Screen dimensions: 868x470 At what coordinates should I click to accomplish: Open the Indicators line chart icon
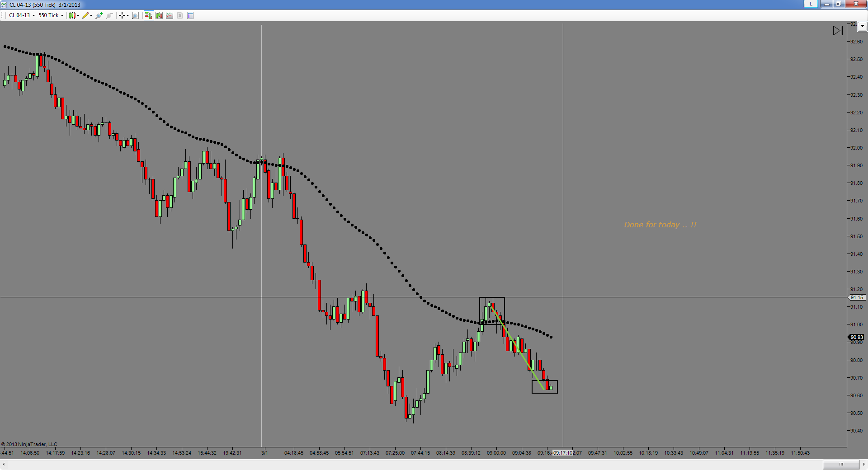pos(170,15)
